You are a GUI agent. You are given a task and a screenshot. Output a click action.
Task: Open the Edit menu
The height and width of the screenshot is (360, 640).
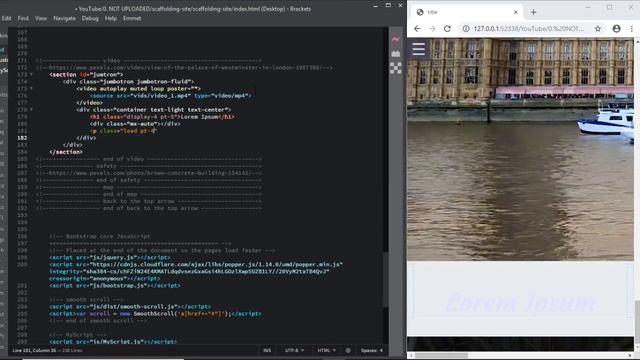6,18
